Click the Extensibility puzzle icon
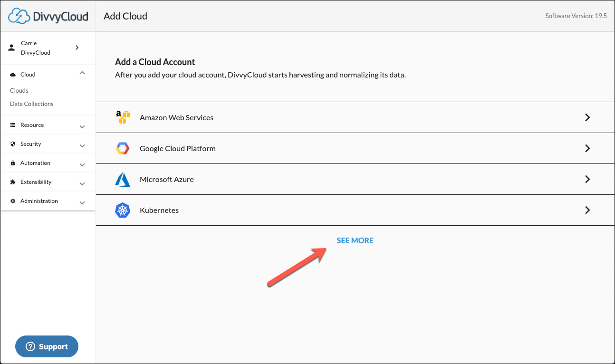This screenshot has height=364, width=615. coord(13,182)
